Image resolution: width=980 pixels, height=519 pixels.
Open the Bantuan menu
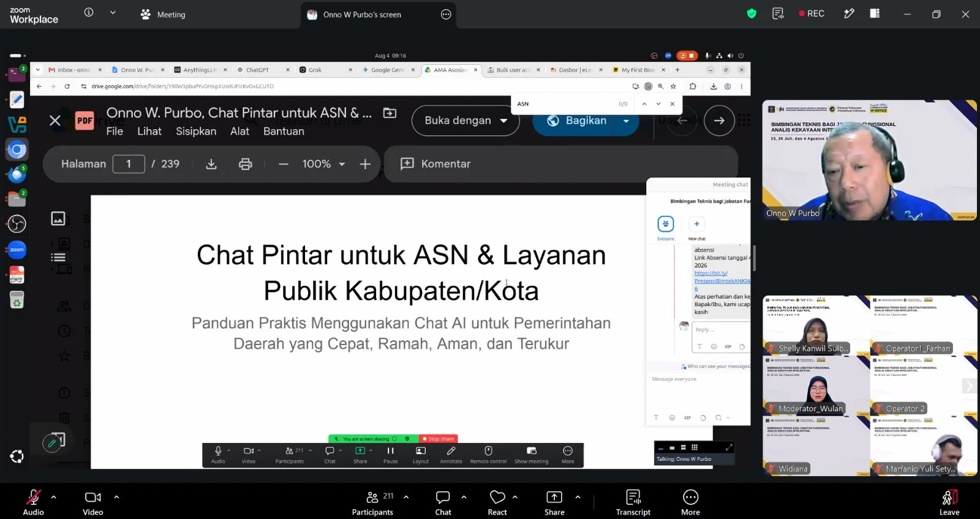tap(284, 131)
